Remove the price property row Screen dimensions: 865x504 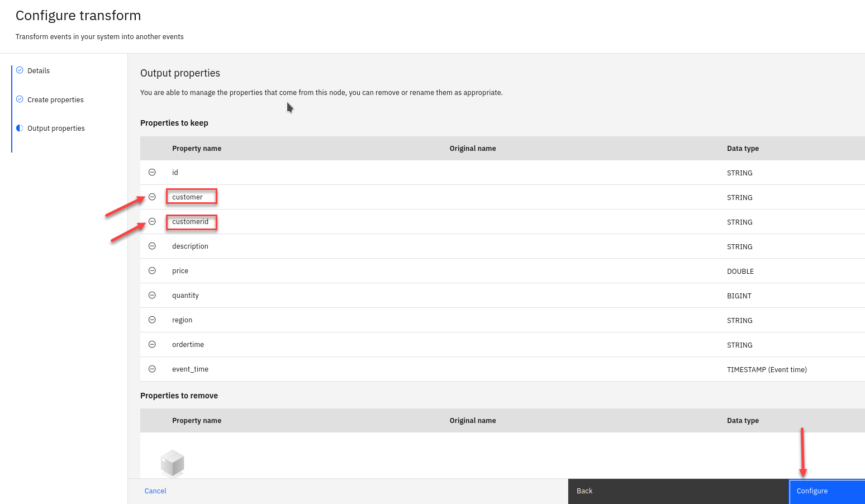[x=152, y=270]
